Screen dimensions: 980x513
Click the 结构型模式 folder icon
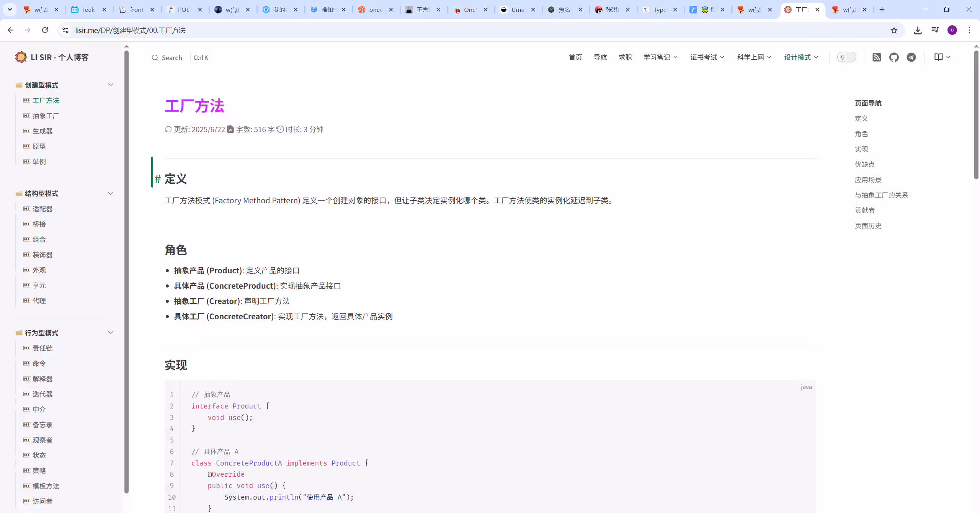click(19, 193)
